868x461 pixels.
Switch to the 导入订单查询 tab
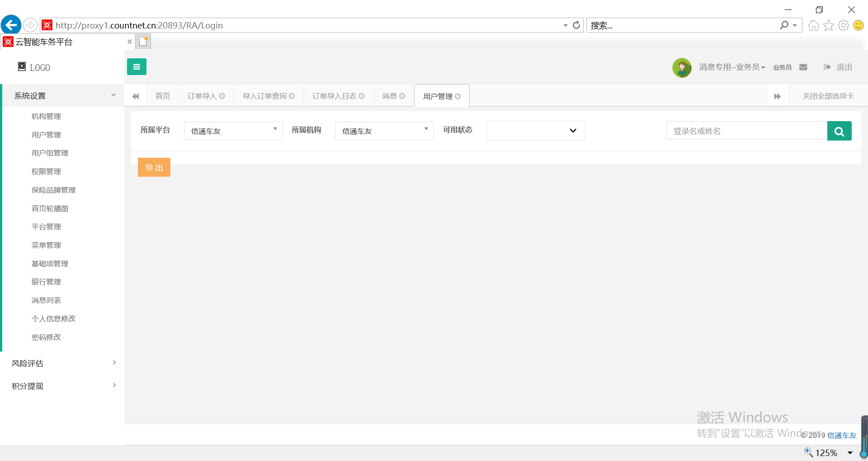(264, 96)
